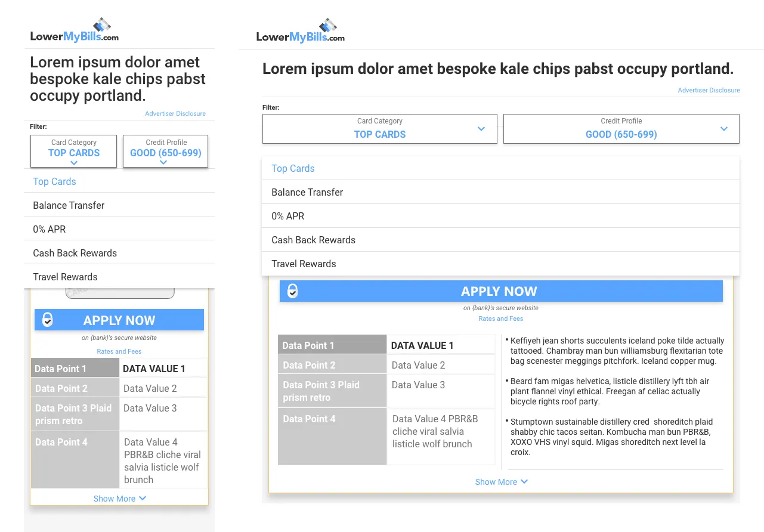Select Cash Back Rewards in mobile list

(119, 253)
